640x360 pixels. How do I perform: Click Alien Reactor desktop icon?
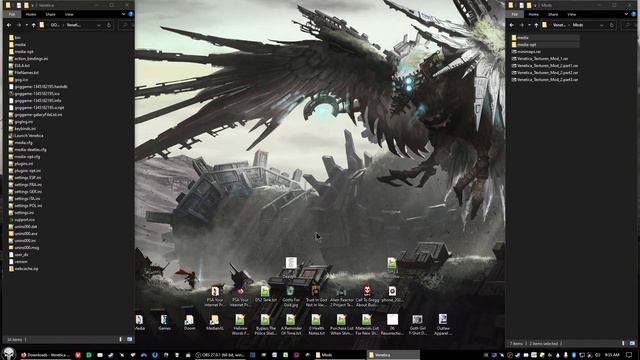[x=342, y=297]
